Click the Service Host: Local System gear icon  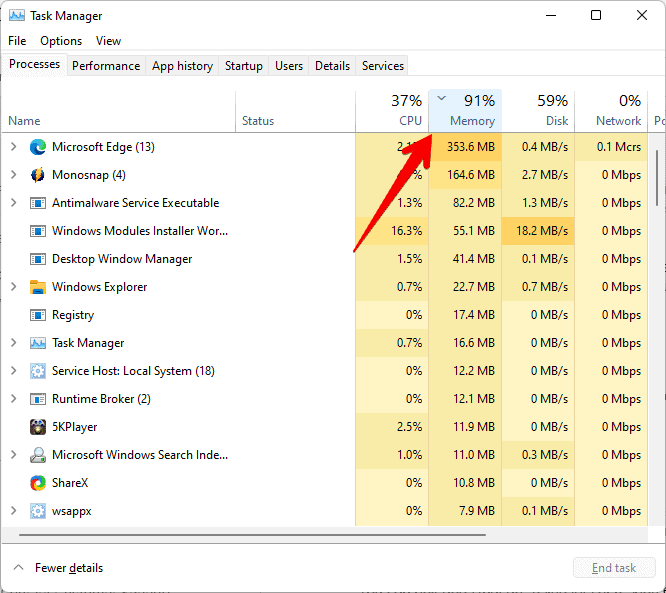tap(38, 371)
